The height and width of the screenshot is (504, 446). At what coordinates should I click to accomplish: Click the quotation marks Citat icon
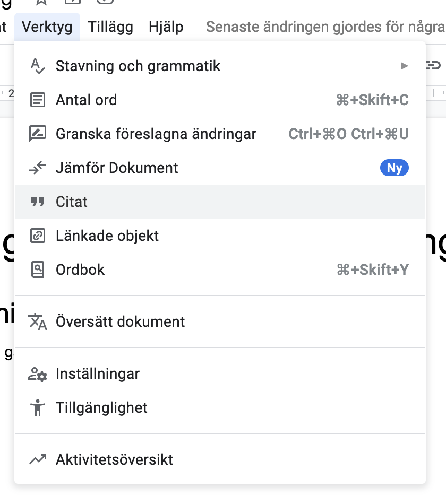[x=38, y=202]
